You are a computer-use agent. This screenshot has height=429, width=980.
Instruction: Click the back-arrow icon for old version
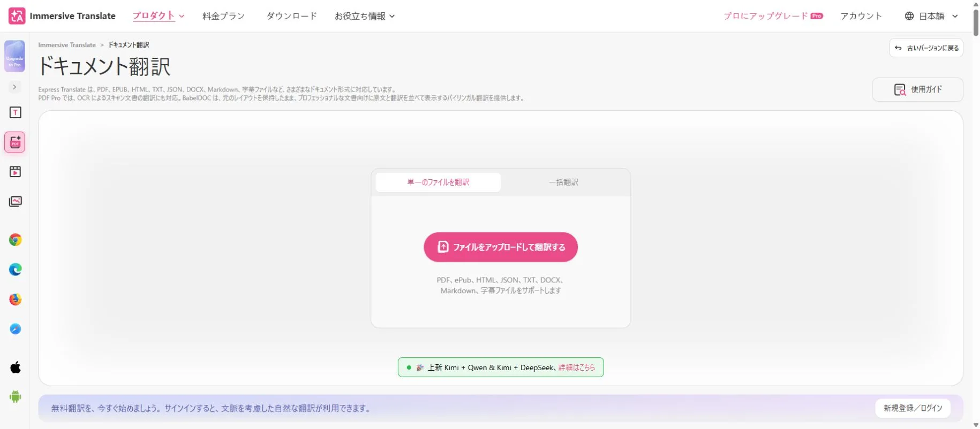tap(898, 48)
